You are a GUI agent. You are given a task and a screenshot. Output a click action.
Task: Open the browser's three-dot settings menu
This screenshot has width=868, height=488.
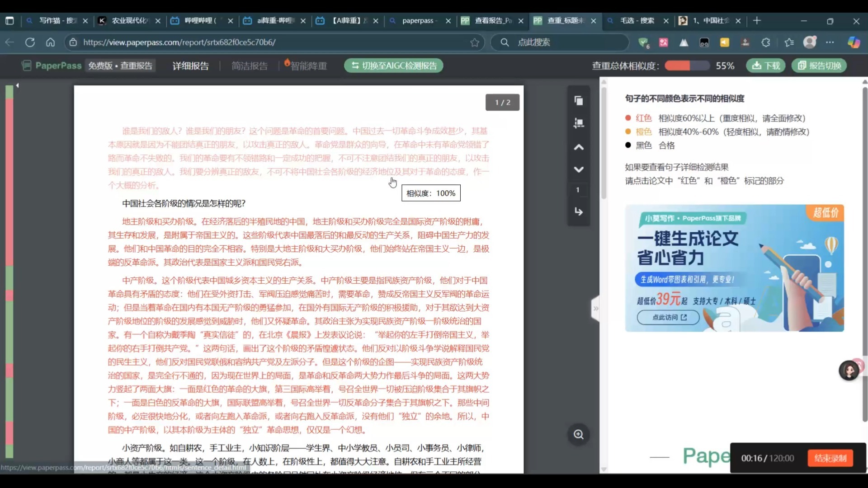pyautogui.click(x=830, y=42)
